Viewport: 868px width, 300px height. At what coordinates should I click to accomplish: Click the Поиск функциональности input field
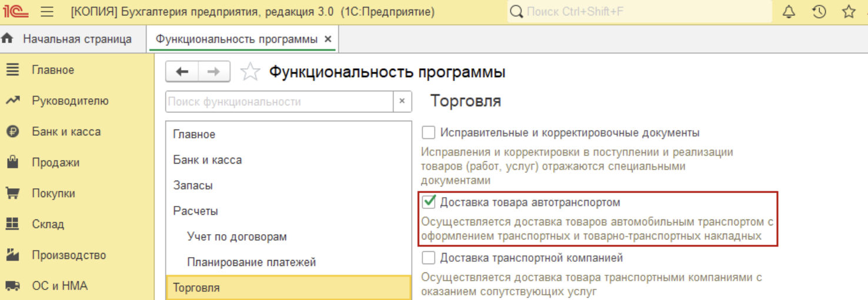(279, 101)
